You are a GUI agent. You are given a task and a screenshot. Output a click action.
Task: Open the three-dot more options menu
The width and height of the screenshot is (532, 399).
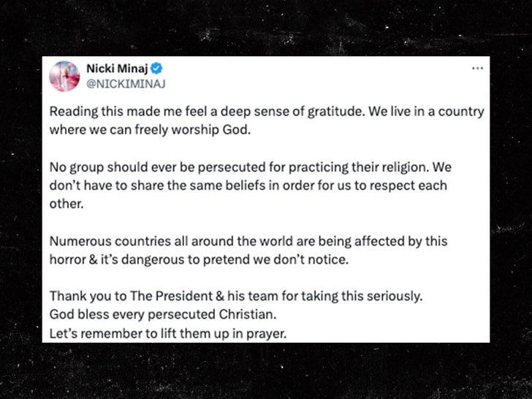(478, 68)
